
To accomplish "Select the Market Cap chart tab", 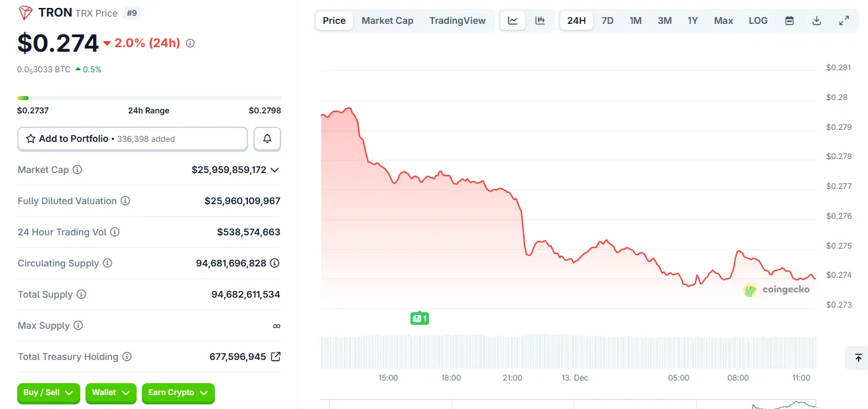I will [x=387, y=21].
